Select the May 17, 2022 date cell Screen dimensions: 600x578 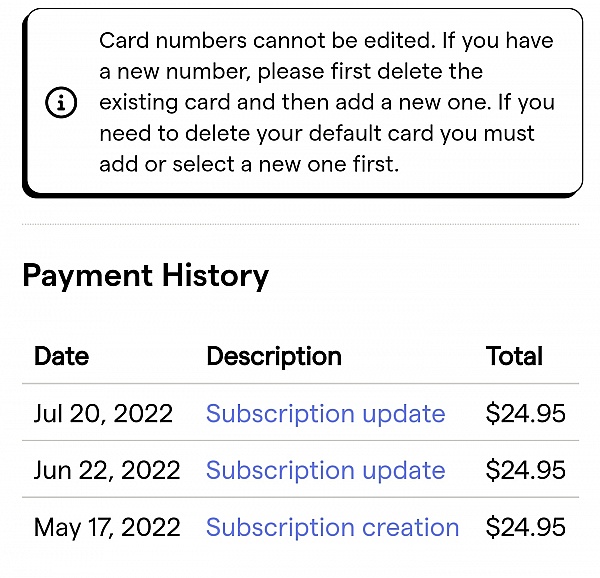tap(108, 527)
